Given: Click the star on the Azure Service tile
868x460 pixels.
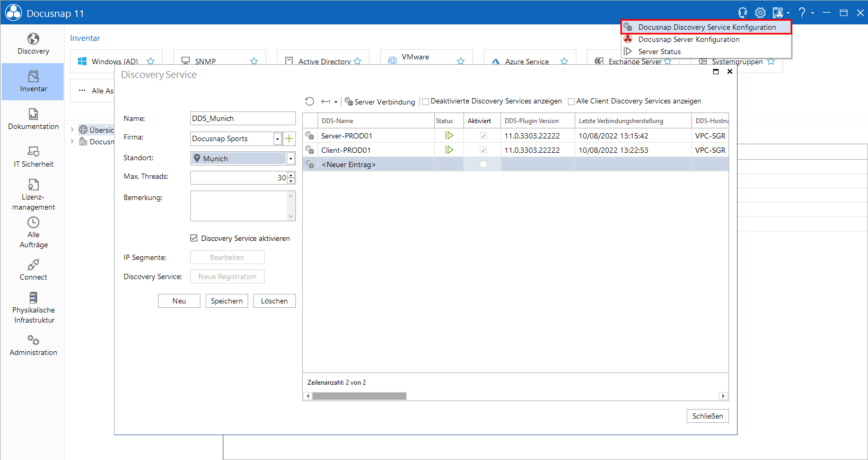Looking at the screenshot, I should [564, 61].
